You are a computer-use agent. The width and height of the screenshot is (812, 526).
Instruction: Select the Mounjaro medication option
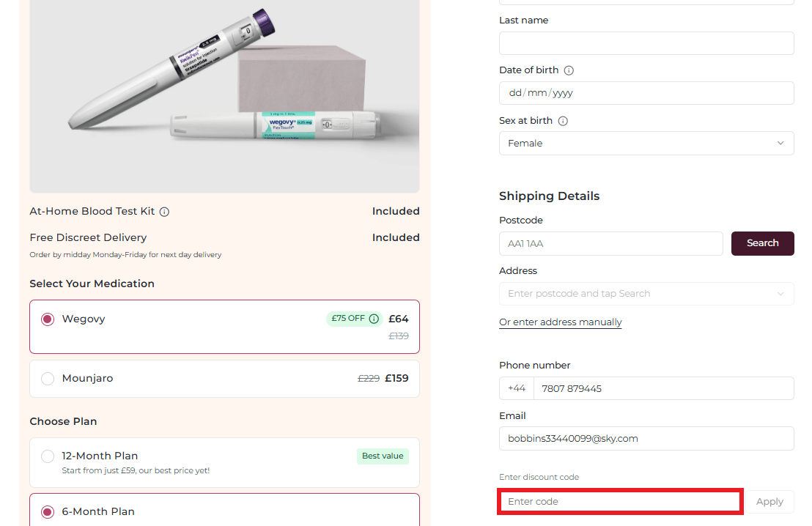click(48, 379)
